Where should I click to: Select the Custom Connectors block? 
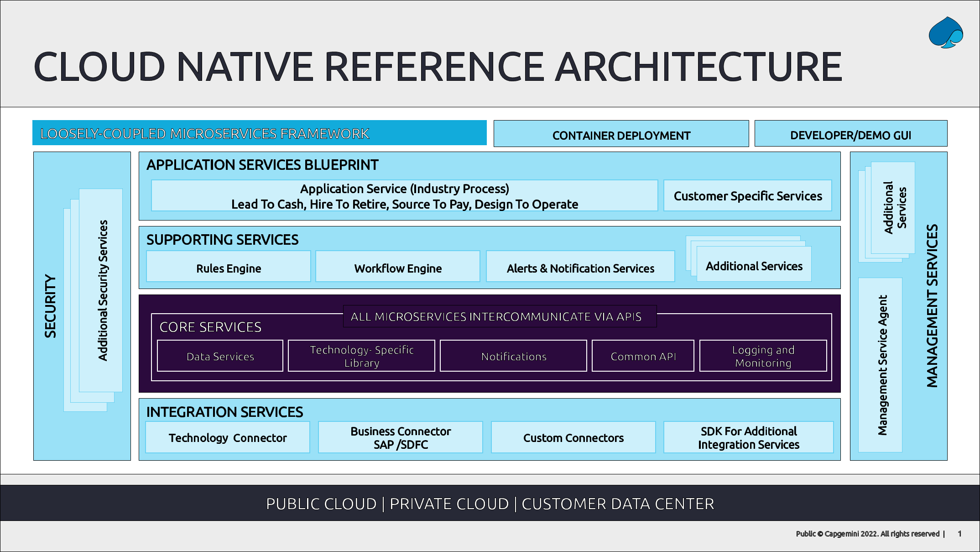coord(573,437)
